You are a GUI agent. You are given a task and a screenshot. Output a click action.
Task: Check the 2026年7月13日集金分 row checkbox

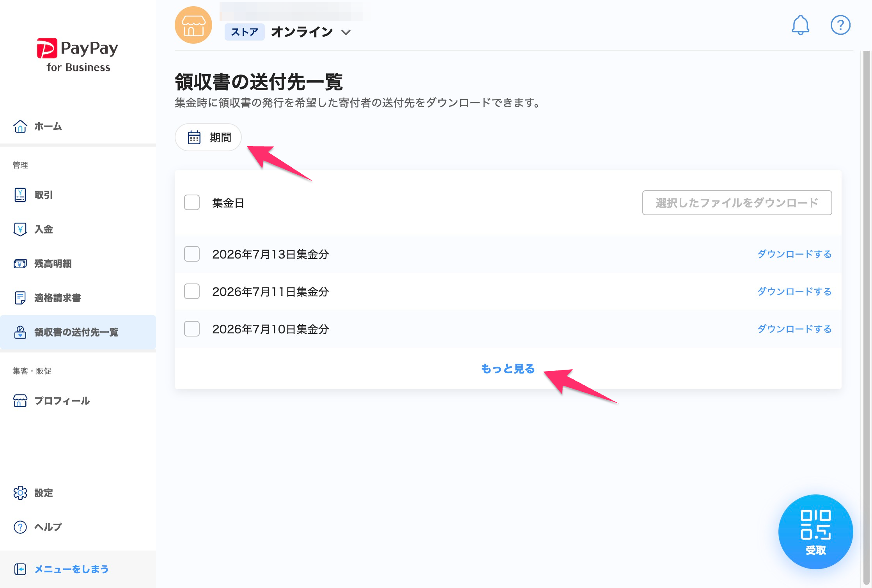(x=192, y=254)
